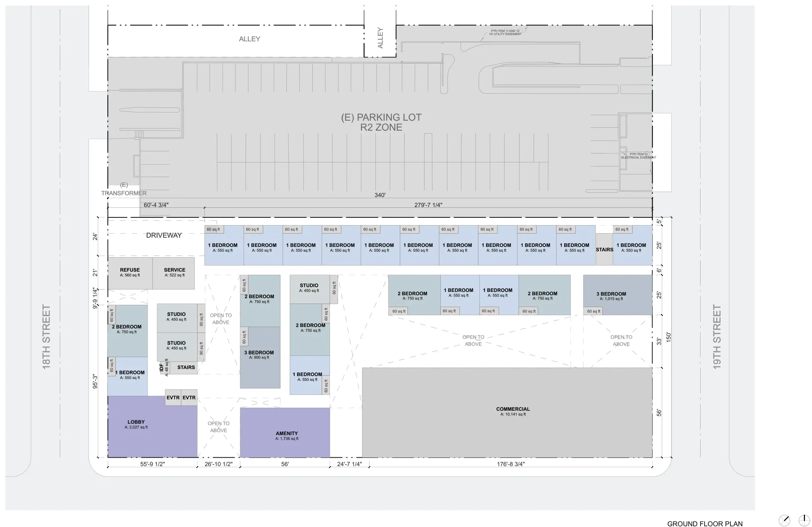This screenshot has height=527, width=812.
Task: Click the SERVICE 522 sq ft room
Action: (x=173, y=273)
